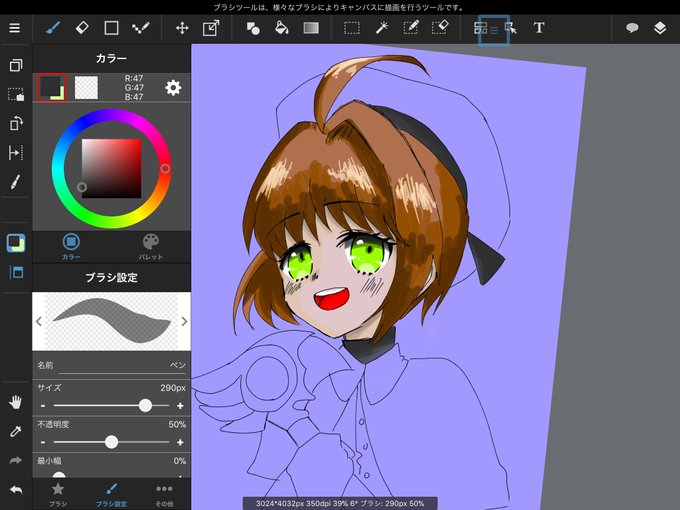Click the selection layer icon in sidebar
The image size is (680, 510).
(16, 94)
